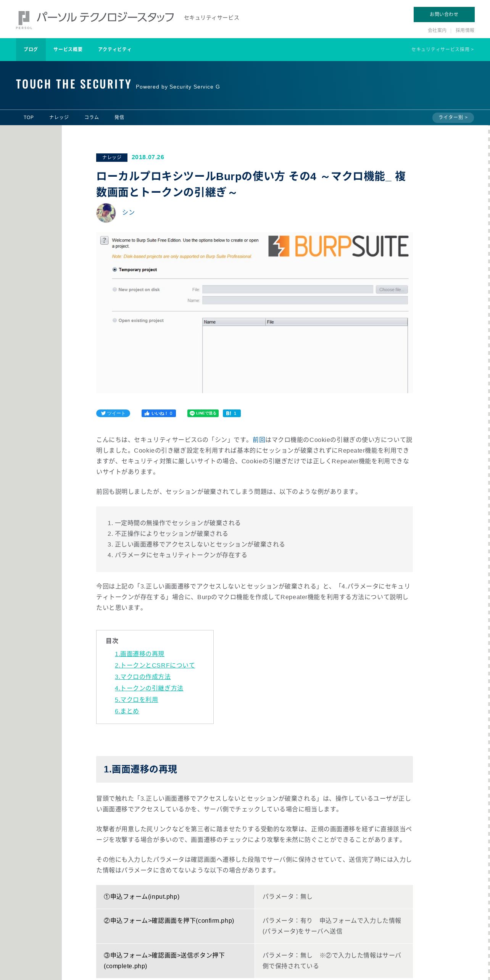Image resolution: width=490 pixels, height=980 pixels.
Task: Open the 会社案内 link
Action: click(437, 30)
